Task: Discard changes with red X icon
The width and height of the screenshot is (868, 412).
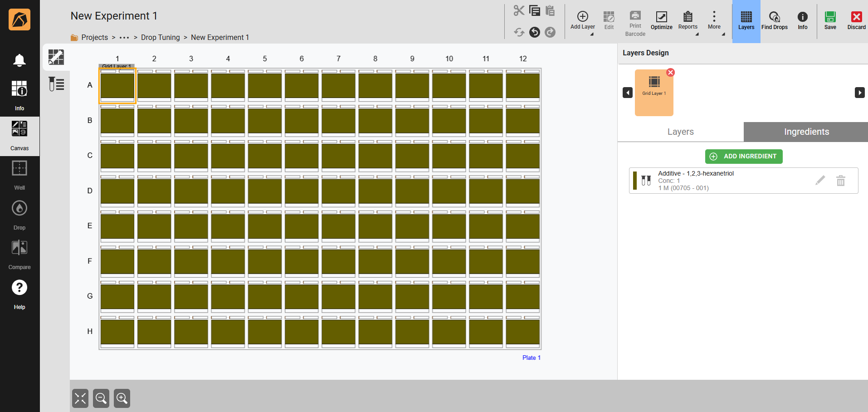Action: click(856, 21)
